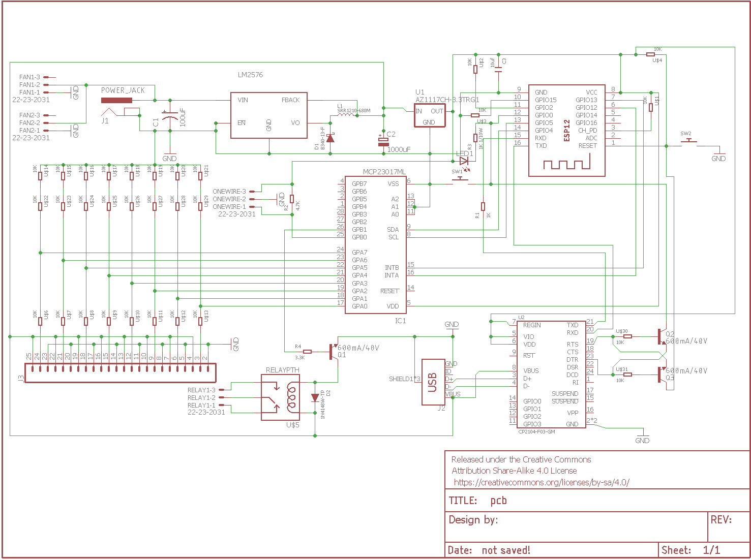This screenshot has width=751, height=560.
Task: Click the D1 B340 Schottky diode symbol
Action: [x=331, y=138]
